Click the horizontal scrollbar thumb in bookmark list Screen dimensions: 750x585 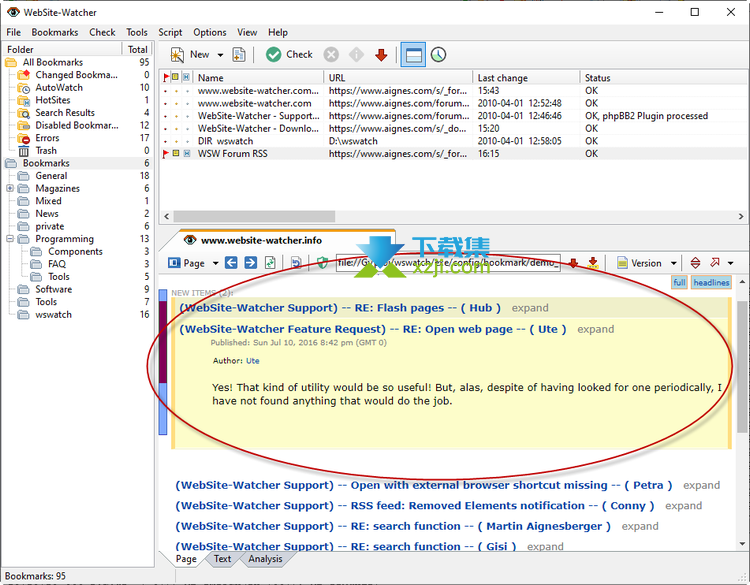point(254,216)
